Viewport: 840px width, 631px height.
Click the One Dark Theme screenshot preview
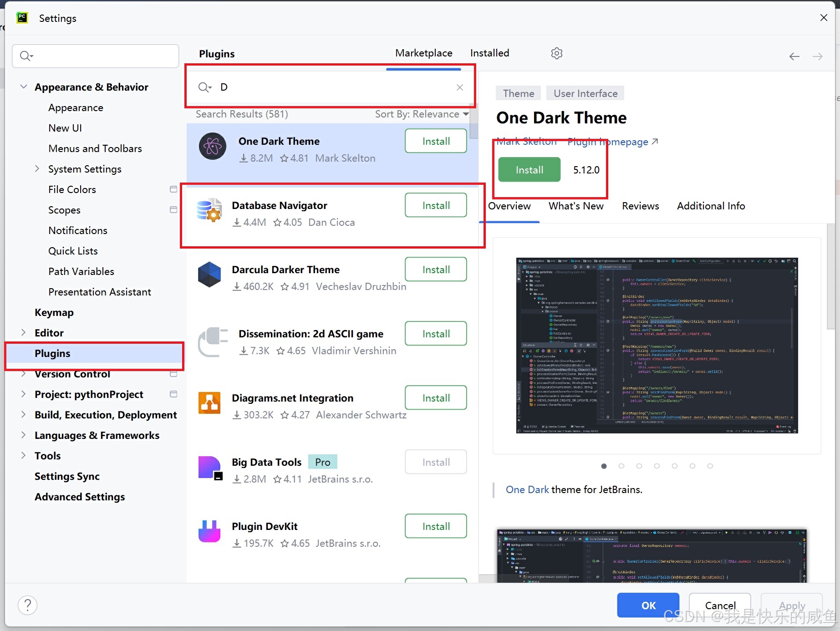pos(657,346)
